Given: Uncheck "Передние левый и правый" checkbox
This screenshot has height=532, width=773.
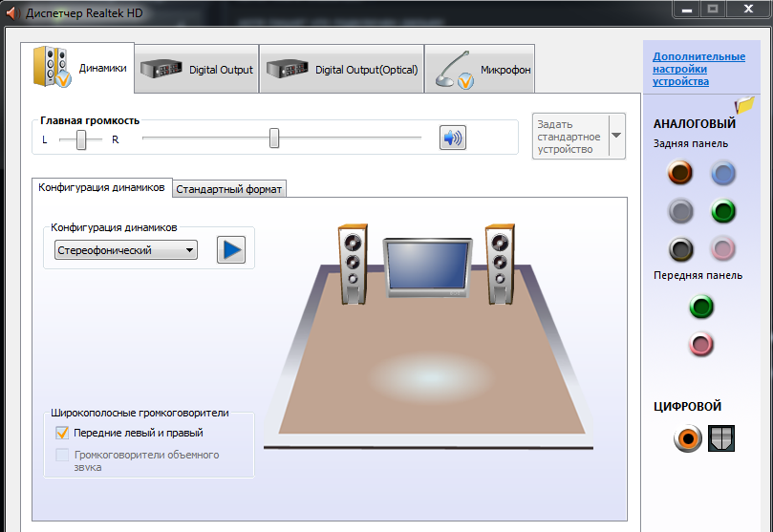Looking at the screenshot, I should 63,433.
